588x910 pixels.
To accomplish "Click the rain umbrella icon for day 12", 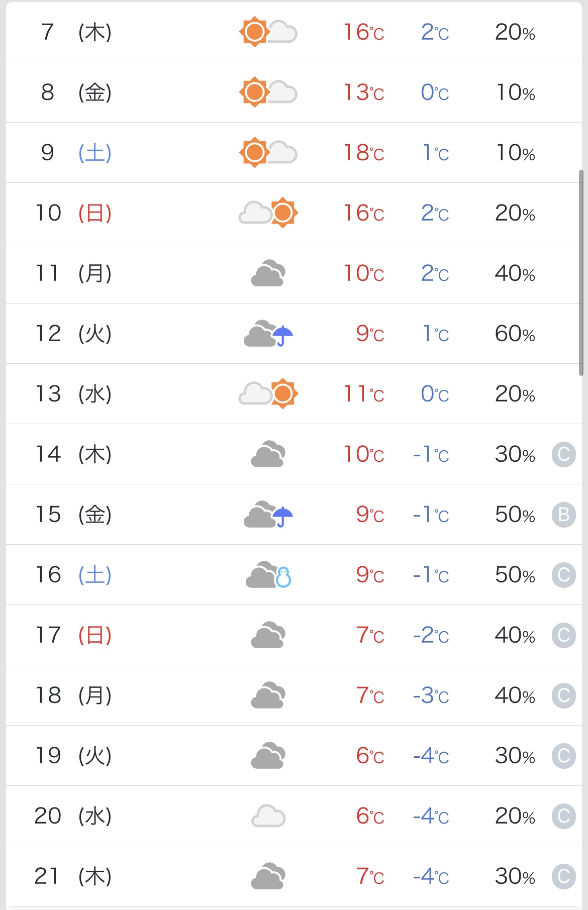I will coord(282,335).
